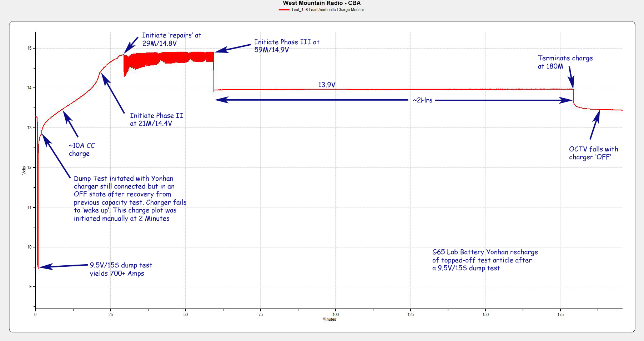The height and width of the screenshot is (341, 644).
Task: Click the Initiate Phase II annotation
Action: 156,119
